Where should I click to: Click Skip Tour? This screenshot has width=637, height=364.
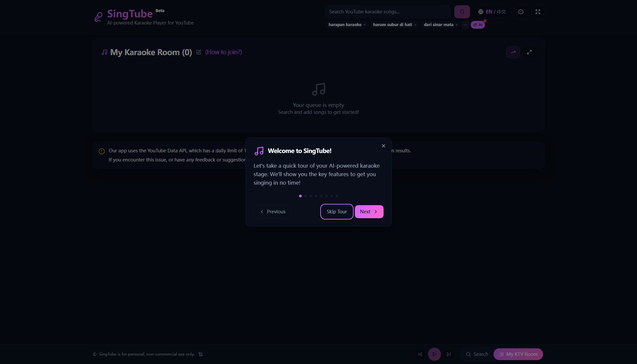(x=337, y=211)
